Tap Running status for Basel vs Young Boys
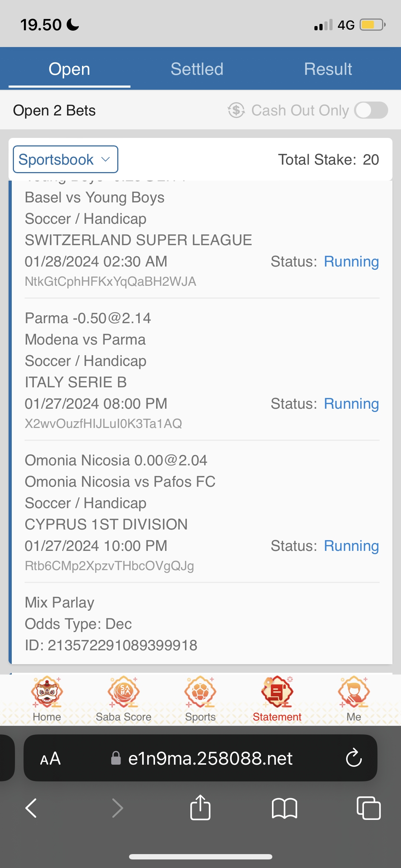401x868 pixels. click(x=351, y=262)
